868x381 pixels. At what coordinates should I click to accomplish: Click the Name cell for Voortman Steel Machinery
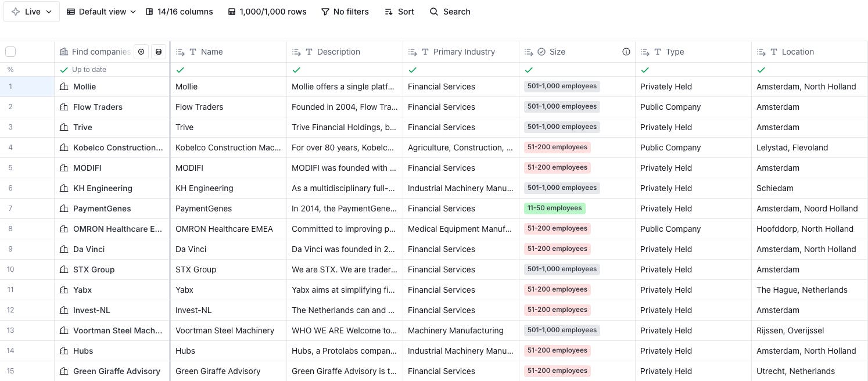click(x=228, y=330)
